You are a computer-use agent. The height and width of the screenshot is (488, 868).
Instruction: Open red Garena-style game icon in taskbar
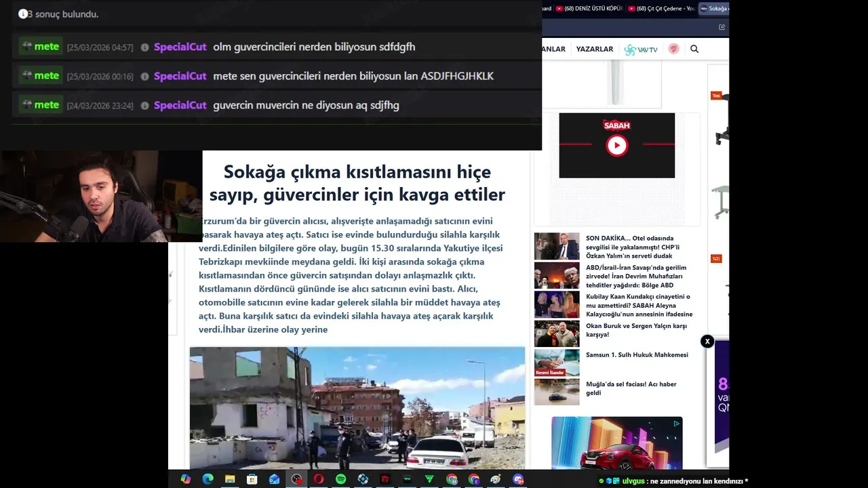pos(385,479)
